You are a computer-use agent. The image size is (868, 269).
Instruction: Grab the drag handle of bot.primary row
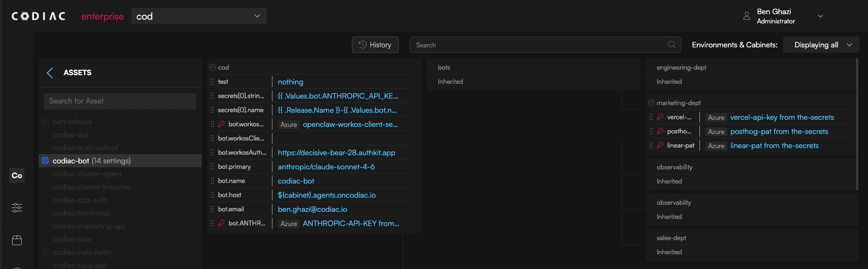coord(212,167)
